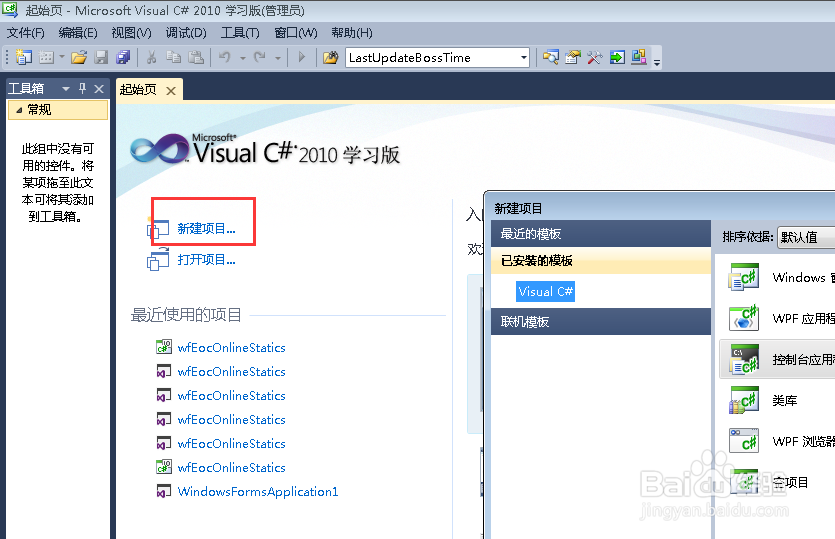Expand 最近的模板 section in New Project dialog
The image size is (835, 539).
coord(601,233)
